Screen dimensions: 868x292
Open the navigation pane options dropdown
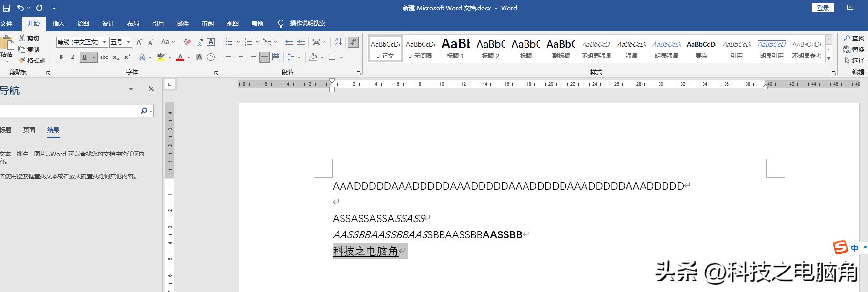coord(131,89)
